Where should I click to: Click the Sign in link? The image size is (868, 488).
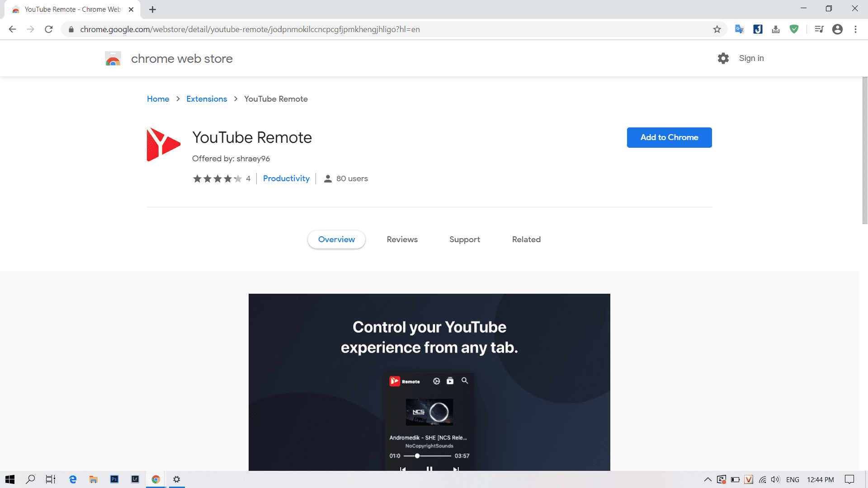(751, 58)
